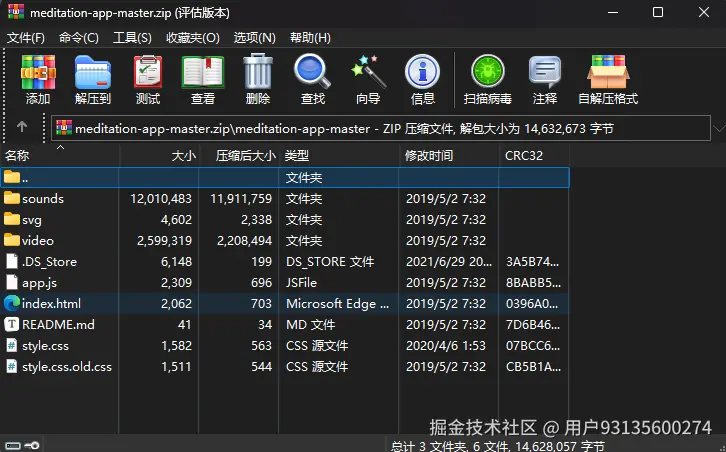726x452 pixels.
Task: Click the 'JSFile' type cell
Action: tap(301, 282)
